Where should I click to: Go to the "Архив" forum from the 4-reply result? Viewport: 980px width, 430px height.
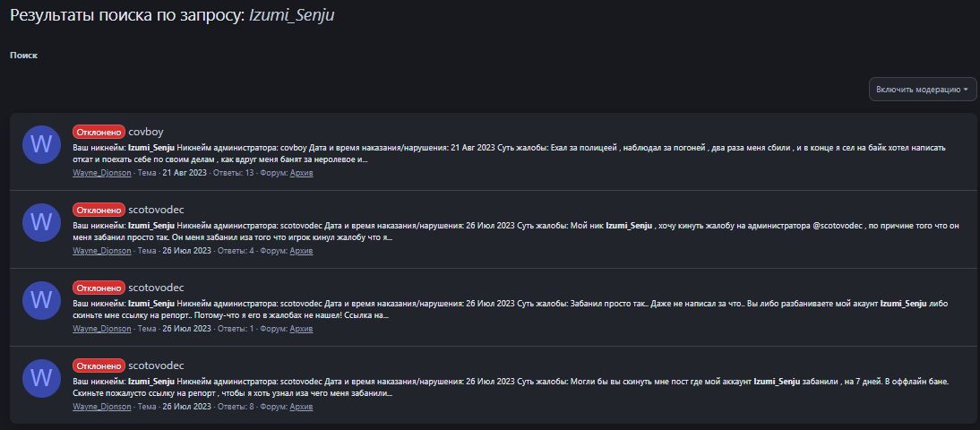pos(302,251)
